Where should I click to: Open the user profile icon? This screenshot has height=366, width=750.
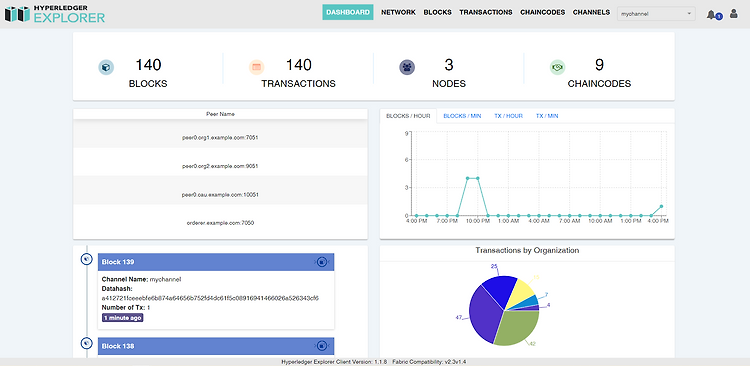click(733, 14)
